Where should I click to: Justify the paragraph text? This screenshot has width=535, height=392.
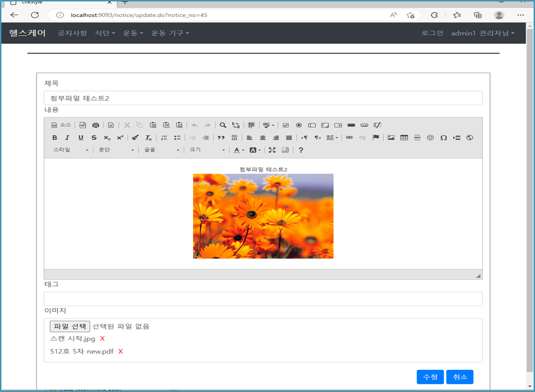point(289,137)
